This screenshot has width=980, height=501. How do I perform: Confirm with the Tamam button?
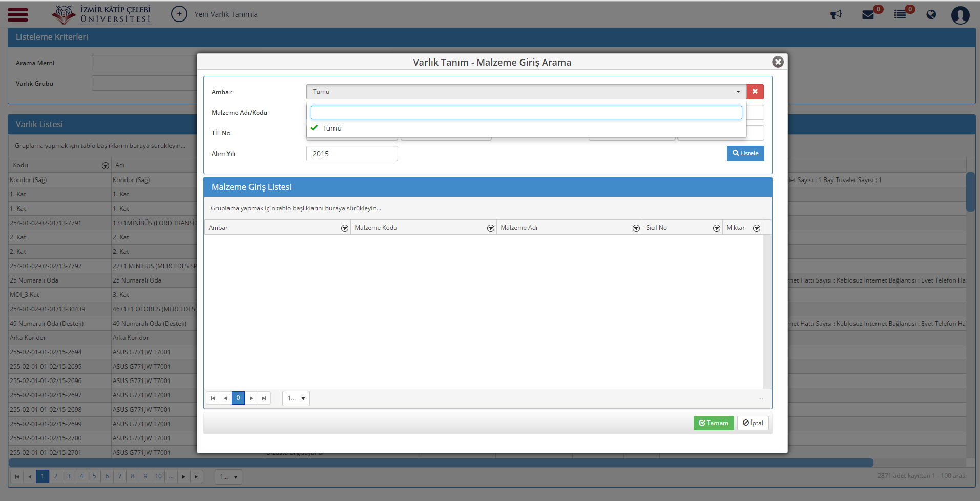(714, 423)
